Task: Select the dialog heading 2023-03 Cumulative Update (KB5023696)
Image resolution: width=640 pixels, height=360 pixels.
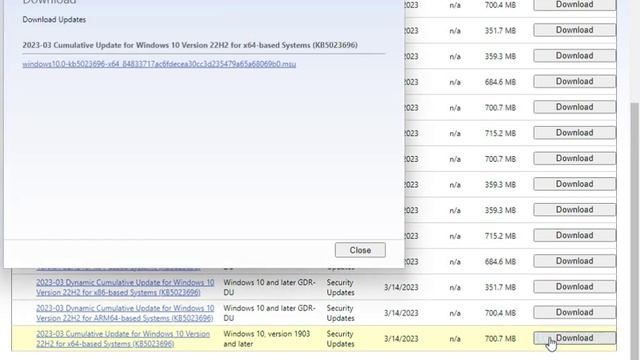Action: tap(190, 45)
